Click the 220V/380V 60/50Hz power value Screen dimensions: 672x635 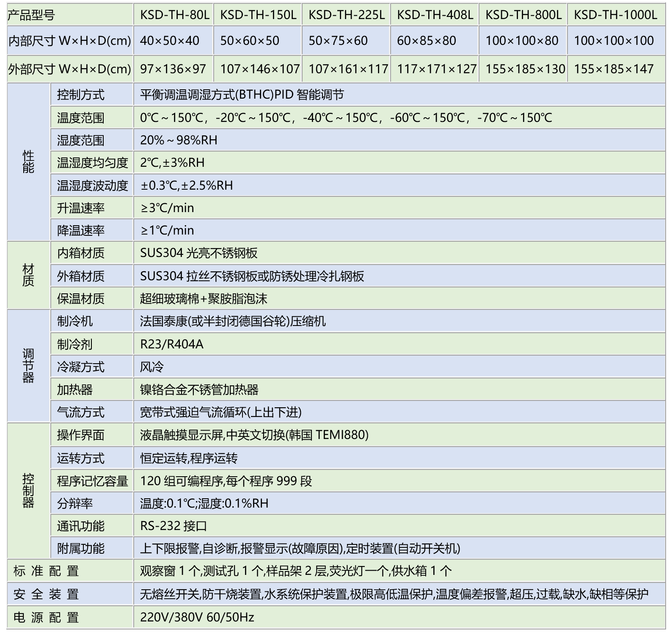point(197,617)
